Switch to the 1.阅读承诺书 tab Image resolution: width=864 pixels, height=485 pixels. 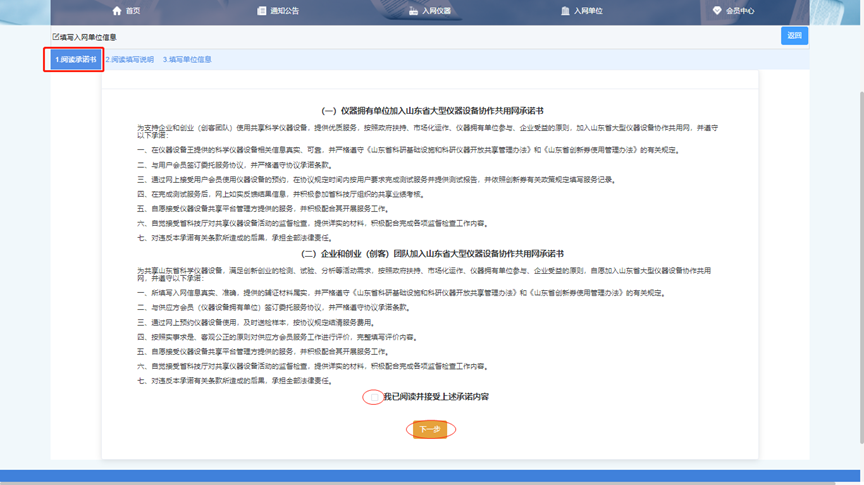[76, 60]
